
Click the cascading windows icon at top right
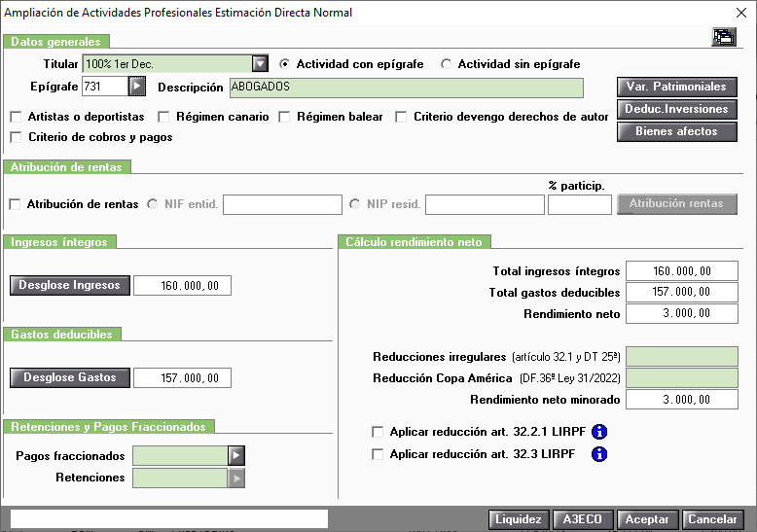pyautogui.click(x=724, y=37)
